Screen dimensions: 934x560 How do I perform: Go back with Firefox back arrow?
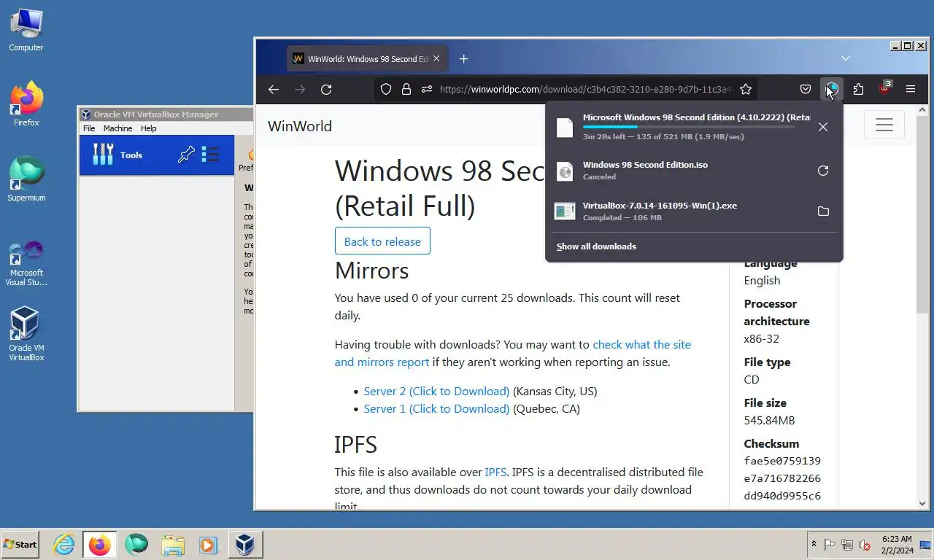(274, 89)
